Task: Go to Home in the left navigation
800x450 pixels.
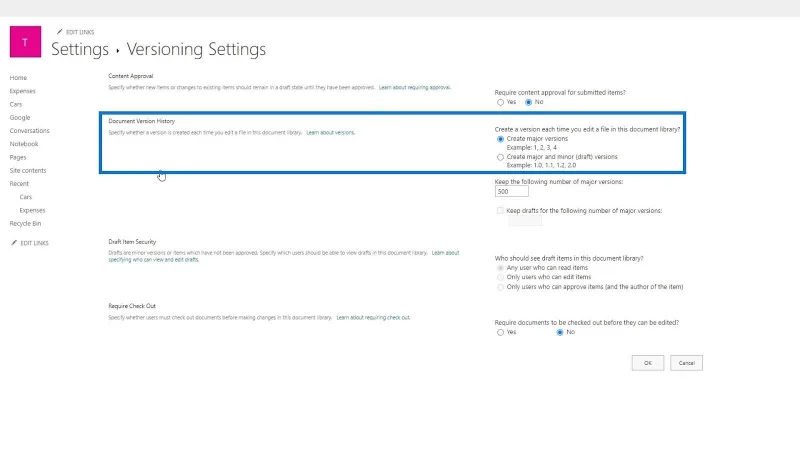Action: (x=18, y=78)
